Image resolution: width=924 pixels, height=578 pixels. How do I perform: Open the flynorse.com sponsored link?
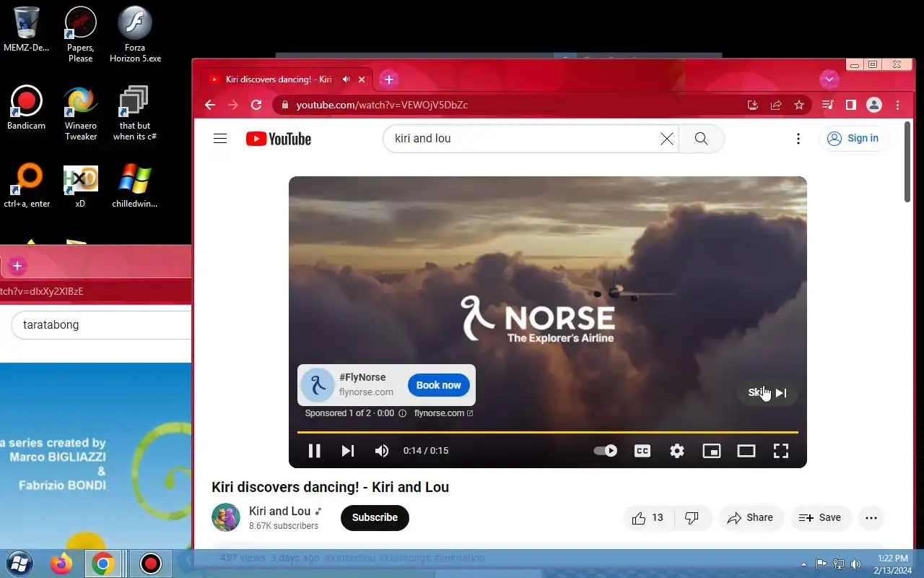click(x=443, y=413)
